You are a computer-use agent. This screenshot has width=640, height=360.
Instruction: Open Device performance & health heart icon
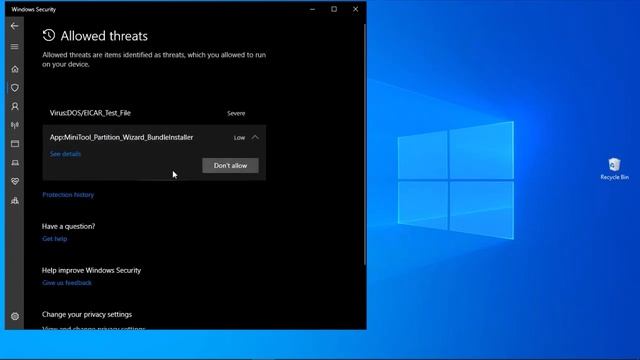(15, 181)
